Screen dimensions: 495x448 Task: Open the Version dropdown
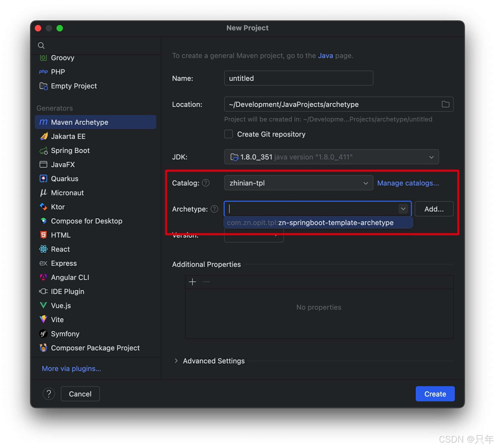point(254,235)
